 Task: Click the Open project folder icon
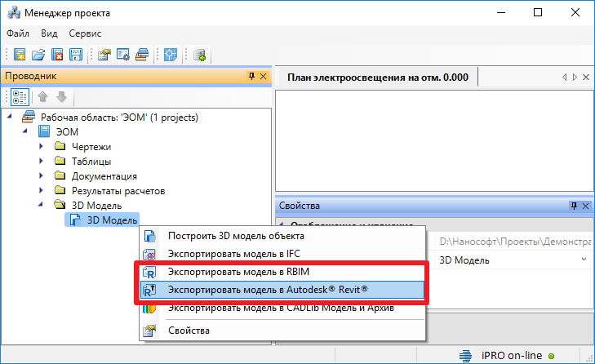(x=38, y=55)
